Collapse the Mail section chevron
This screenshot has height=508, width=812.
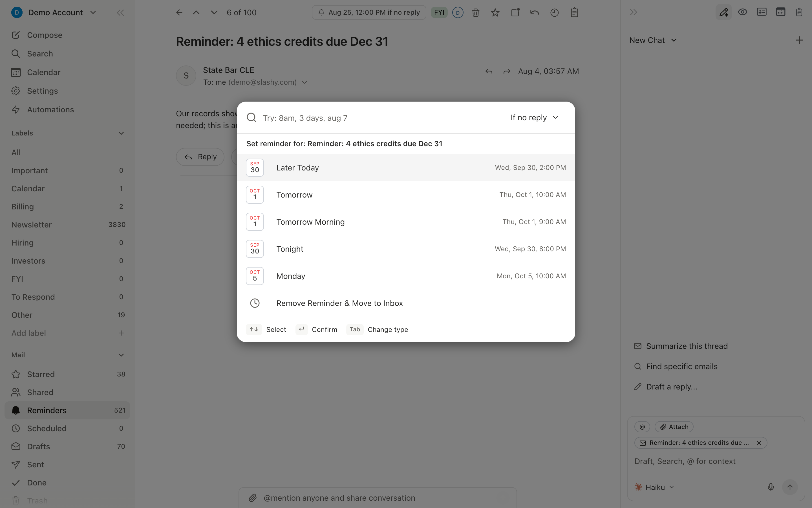[x=121, y=355]
